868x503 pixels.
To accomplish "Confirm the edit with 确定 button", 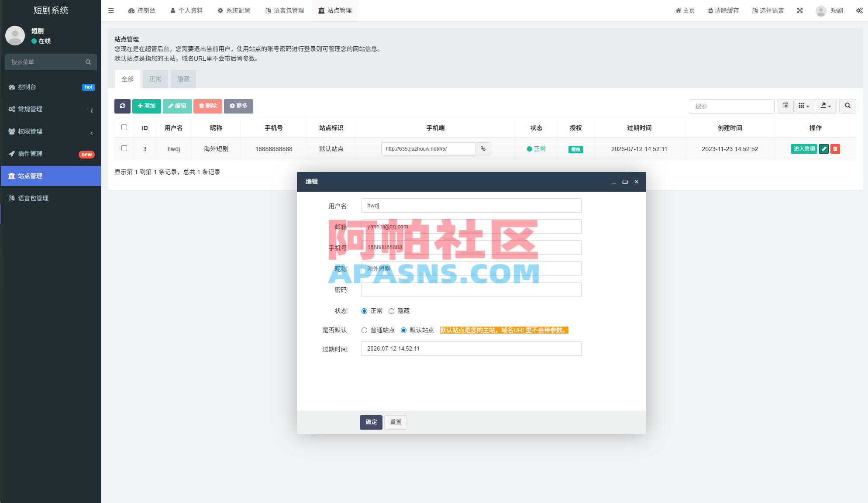I will tap(371, 422).
